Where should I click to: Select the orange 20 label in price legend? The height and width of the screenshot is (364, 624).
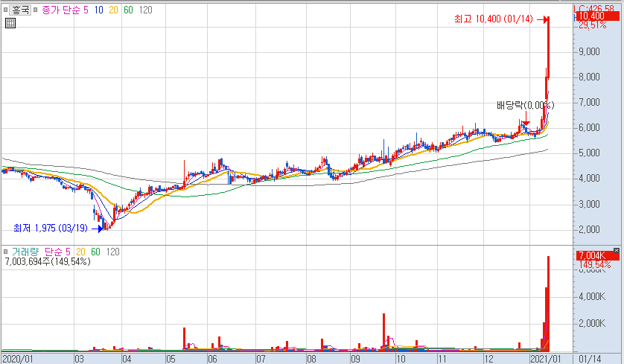pos(113,10)
